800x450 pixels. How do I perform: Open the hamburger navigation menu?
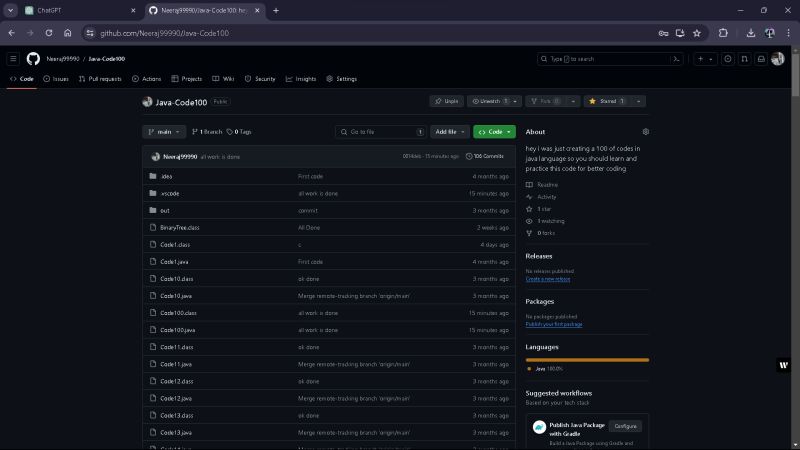(x=13, y=59)
